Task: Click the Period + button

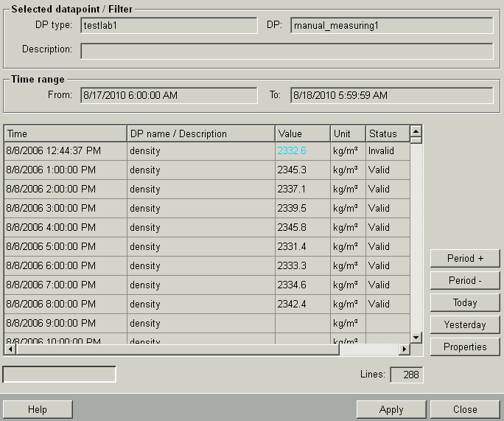Action: 465,259
